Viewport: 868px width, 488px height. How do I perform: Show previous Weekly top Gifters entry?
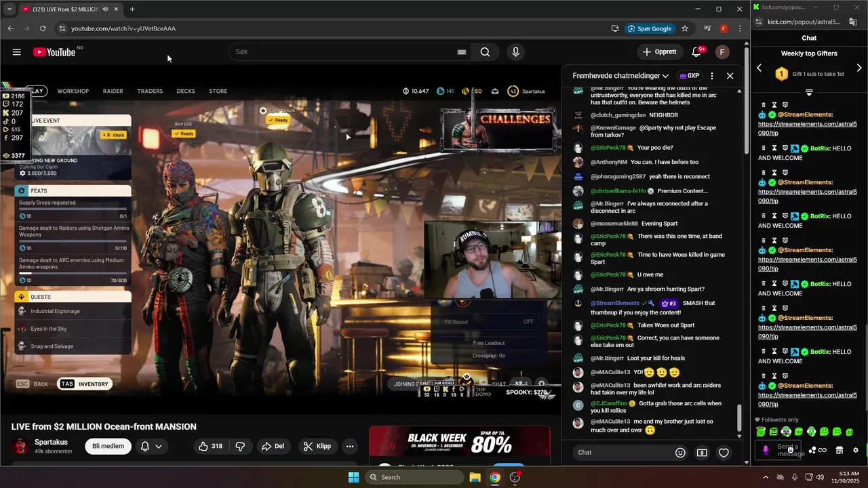[759, 68]
